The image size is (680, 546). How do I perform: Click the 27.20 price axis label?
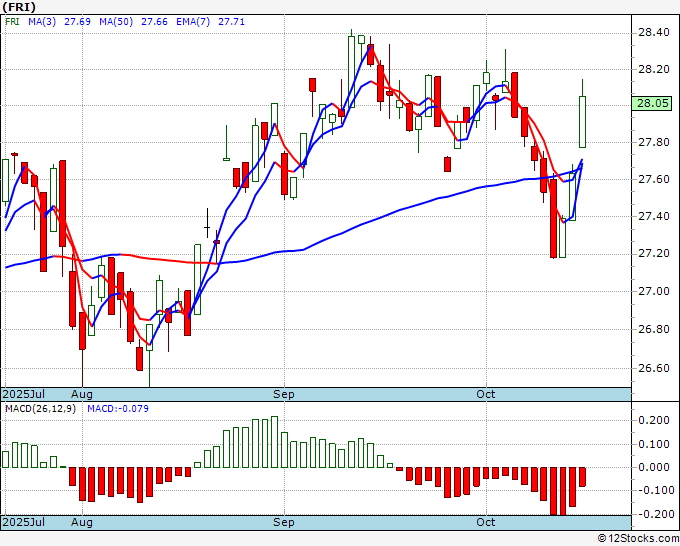653,254
